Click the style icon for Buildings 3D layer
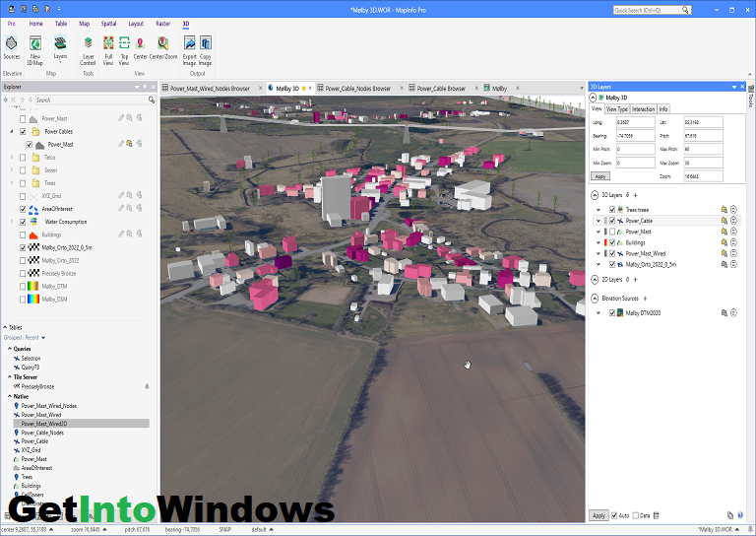Screen dimensions: 756x536 click(724, 242)
